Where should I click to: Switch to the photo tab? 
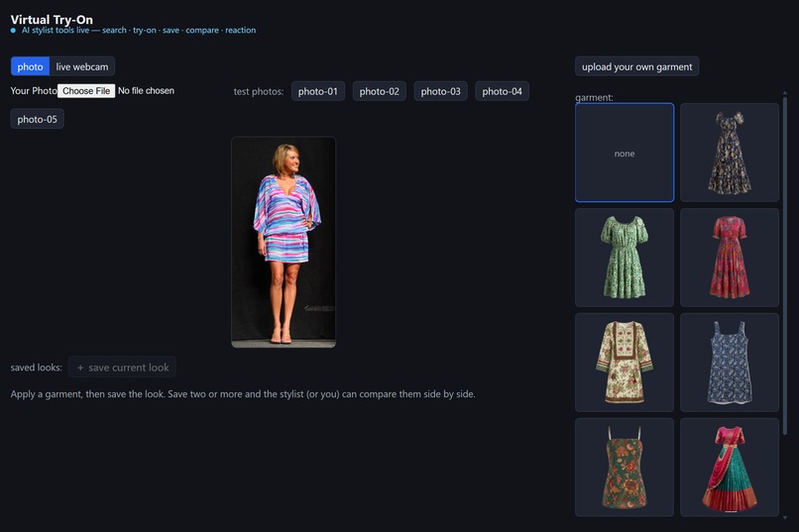pos(30,66)
